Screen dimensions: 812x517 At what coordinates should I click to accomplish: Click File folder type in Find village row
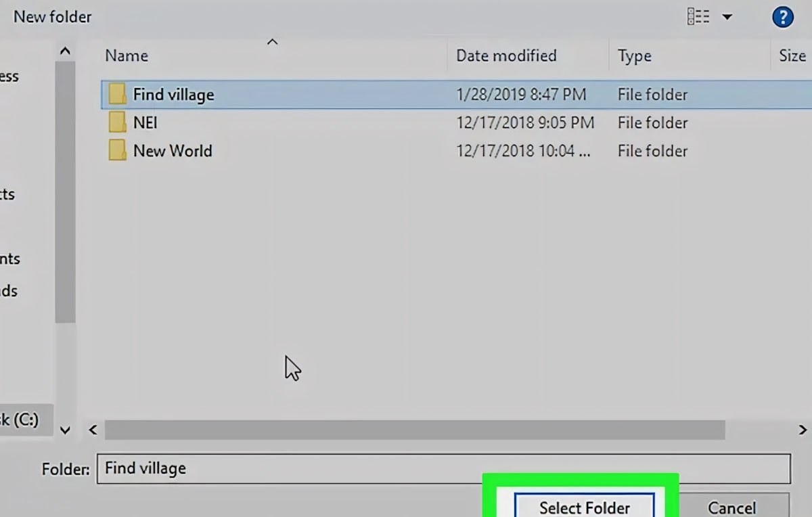pyautogui.click(x=652, y=95)
